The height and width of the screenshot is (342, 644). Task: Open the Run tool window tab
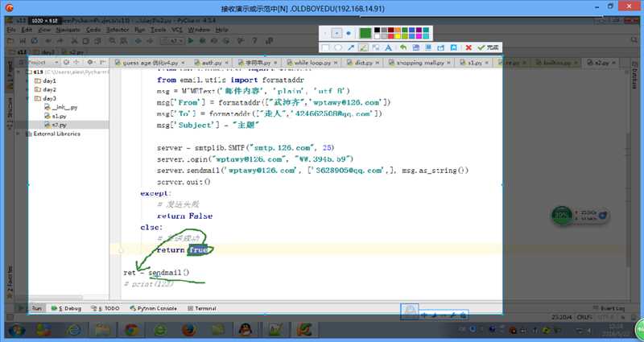(36, 308)
